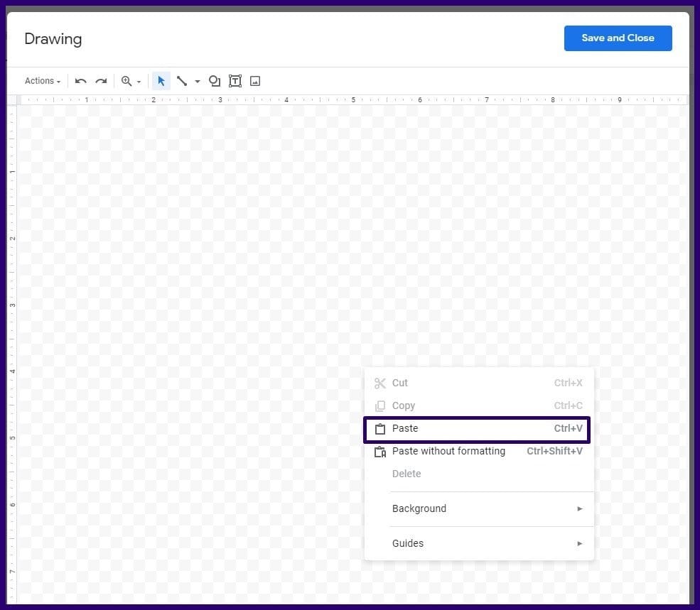The height and width of the screenshot is (610, 700).
Task: Click the Ctrl+V shortcut text
Action: (568, 428)
